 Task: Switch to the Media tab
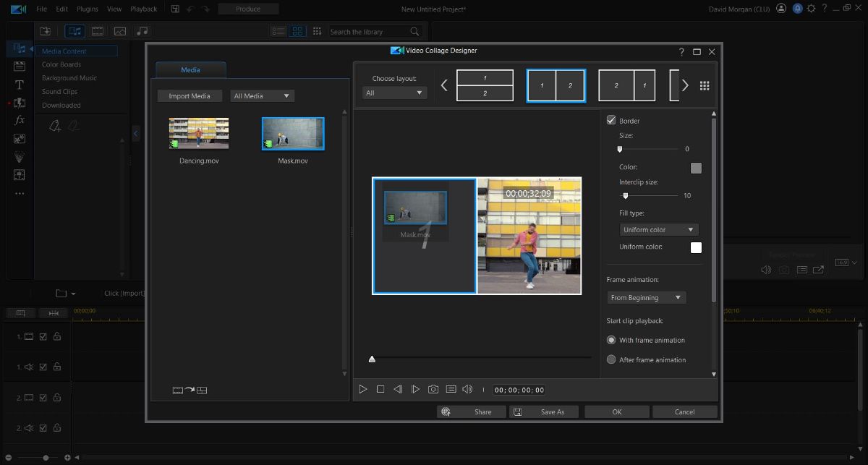[x=190, y=69]
